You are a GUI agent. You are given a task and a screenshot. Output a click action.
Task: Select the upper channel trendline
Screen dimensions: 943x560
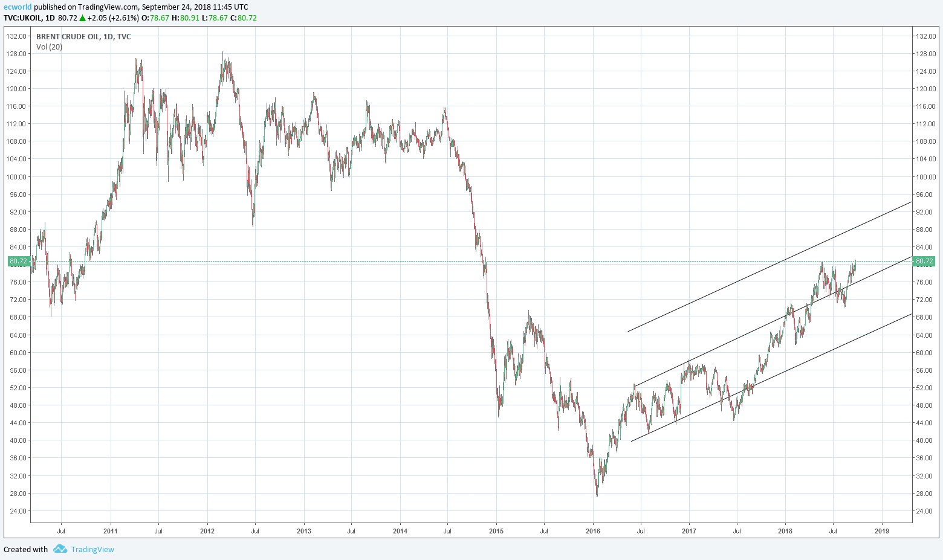tap(770, 266)
